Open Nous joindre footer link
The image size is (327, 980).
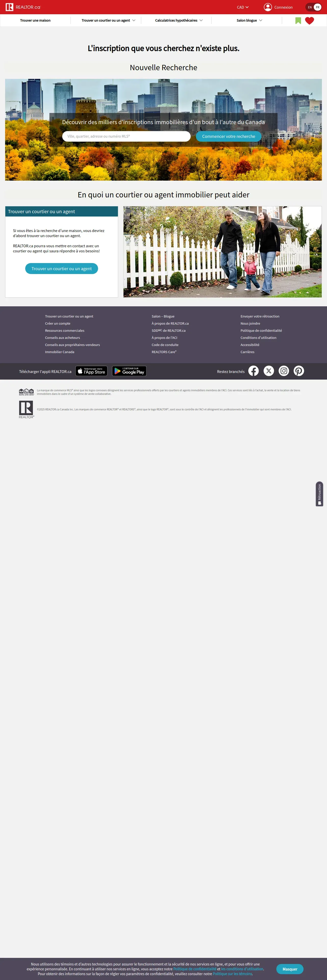(250, 323)
